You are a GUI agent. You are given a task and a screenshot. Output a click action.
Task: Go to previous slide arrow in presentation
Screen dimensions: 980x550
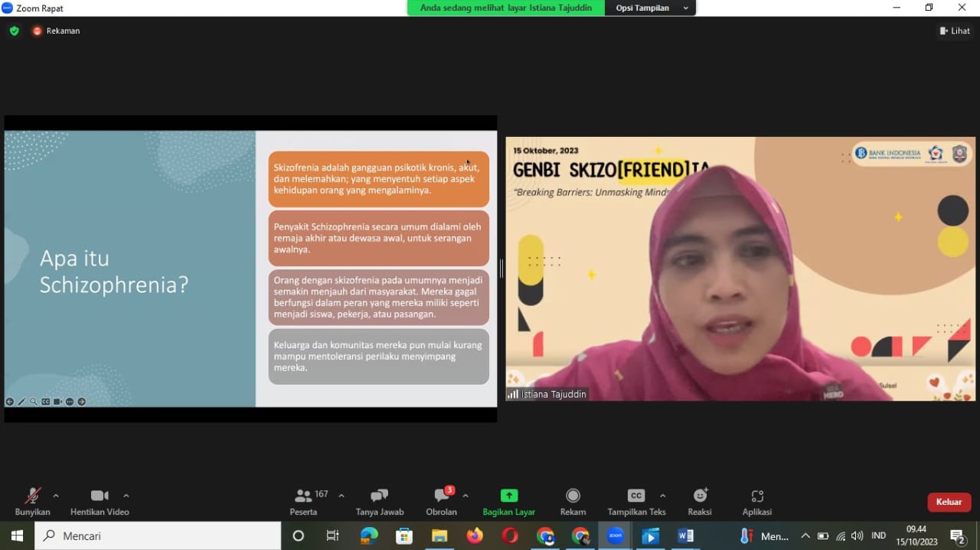(x=10, y=402)
